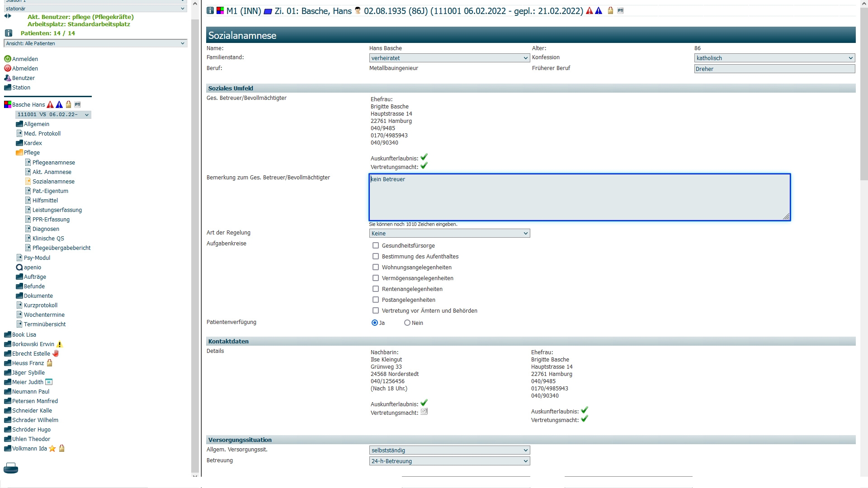Expand the Art der Regelung dropdown
The image size is (868, 488).
449,234
